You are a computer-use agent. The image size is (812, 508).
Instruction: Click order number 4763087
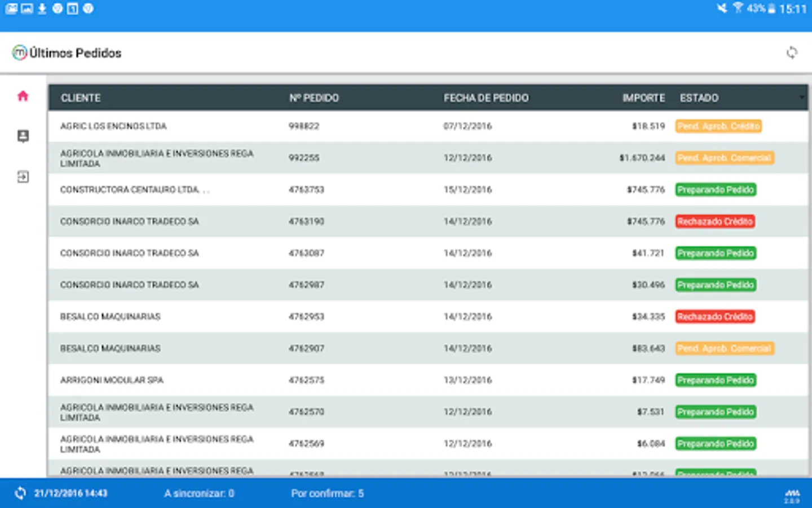click(x=306, y=253)
